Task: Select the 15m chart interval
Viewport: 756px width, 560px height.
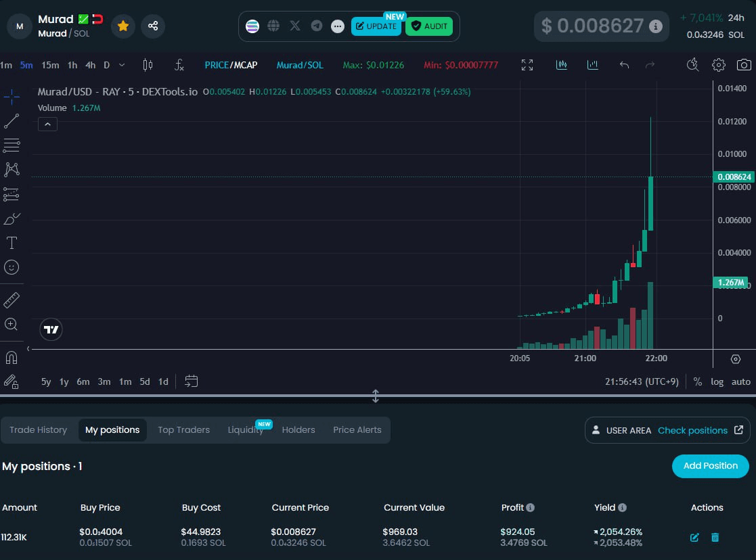Action: [x=50, y=65]
